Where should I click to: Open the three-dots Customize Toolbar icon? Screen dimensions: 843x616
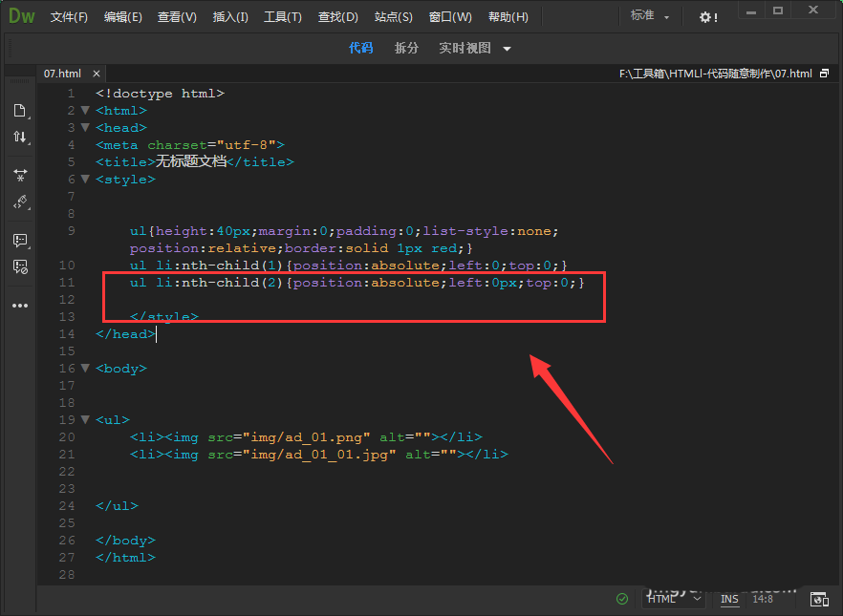click(x=19, y=306)
